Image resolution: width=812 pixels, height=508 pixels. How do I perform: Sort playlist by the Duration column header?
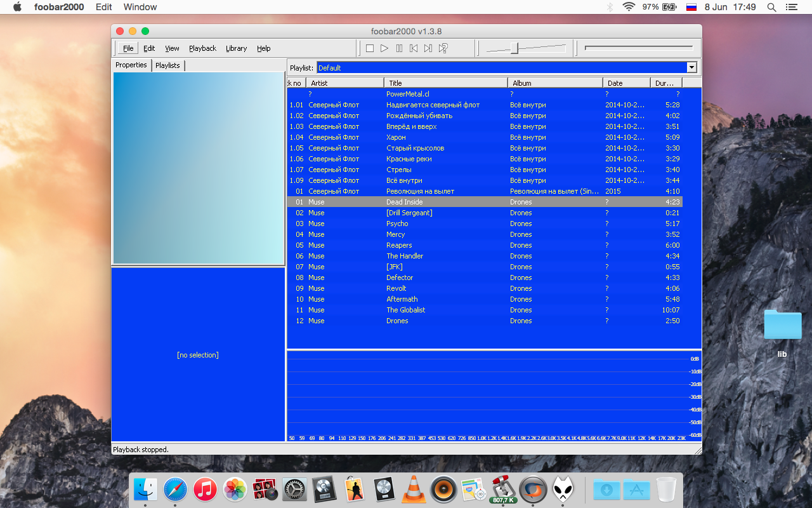(666, 83)
